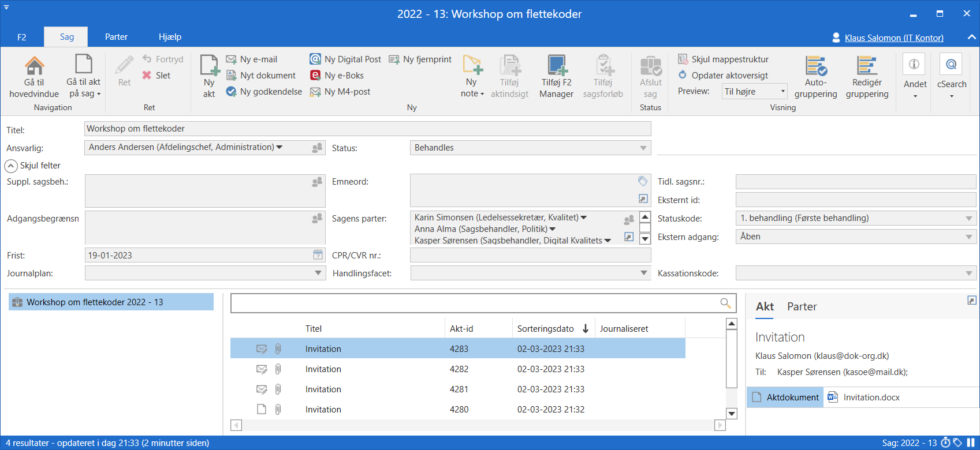Click the Ret pencil icon
Image resolution: width=980 pixels, height=450 pixels.
[x=124, y=65]
